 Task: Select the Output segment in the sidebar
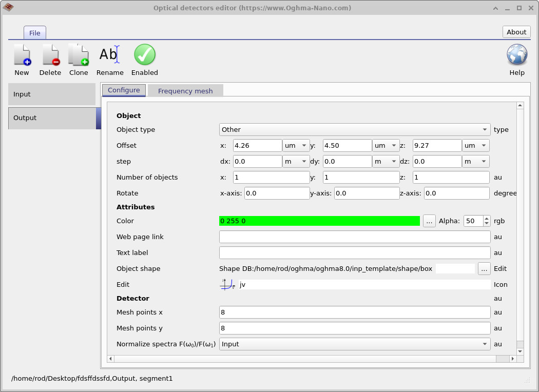(x=51, y=117)
